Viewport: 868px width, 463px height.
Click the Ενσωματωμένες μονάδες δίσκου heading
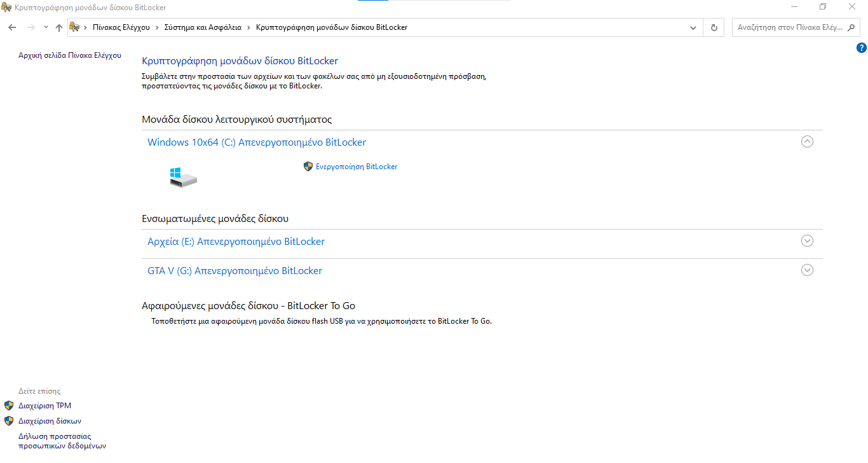point(215,219)
